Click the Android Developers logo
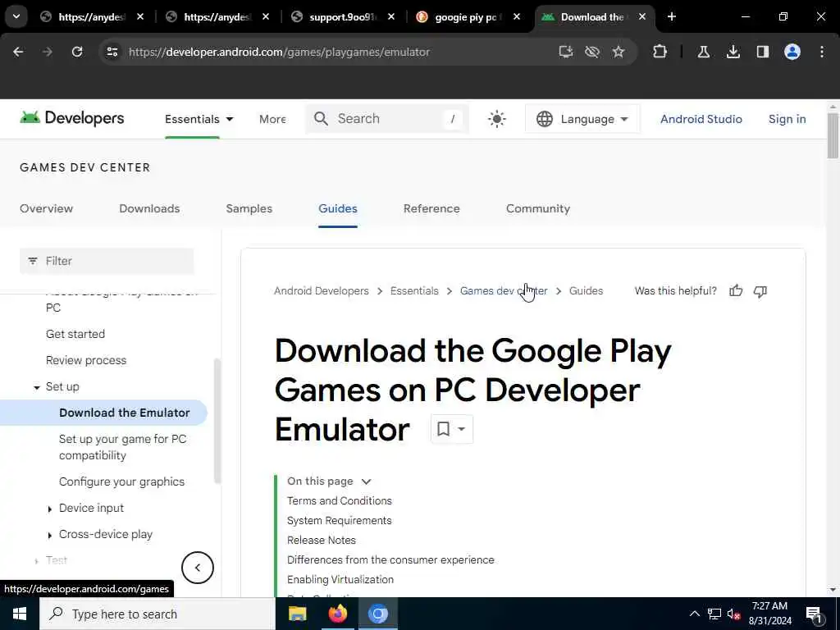The width and height of the screenshot is (840, 630). [x=72, y=118]
